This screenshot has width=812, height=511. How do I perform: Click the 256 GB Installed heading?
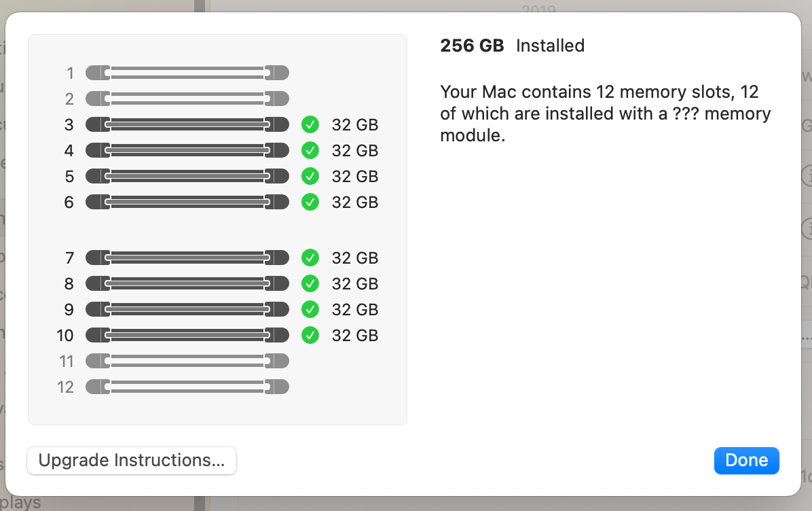pyautogui.click(x=512, y=46)
